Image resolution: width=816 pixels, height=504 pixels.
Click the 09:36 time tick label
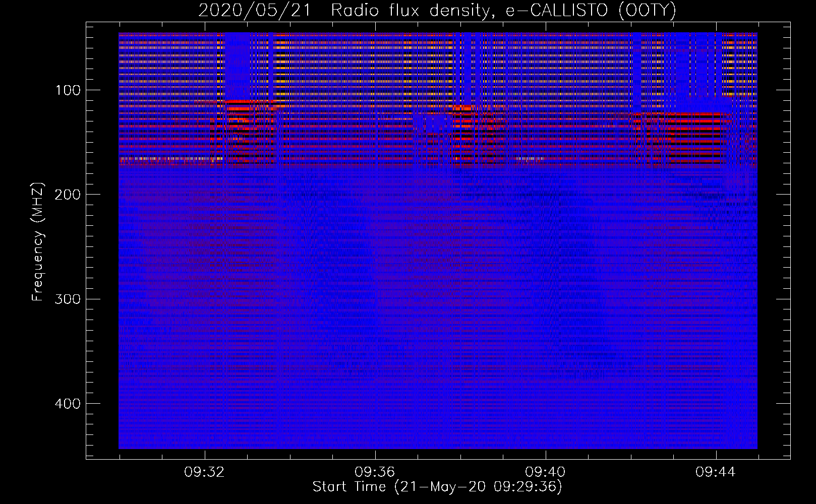click(375, 472)
